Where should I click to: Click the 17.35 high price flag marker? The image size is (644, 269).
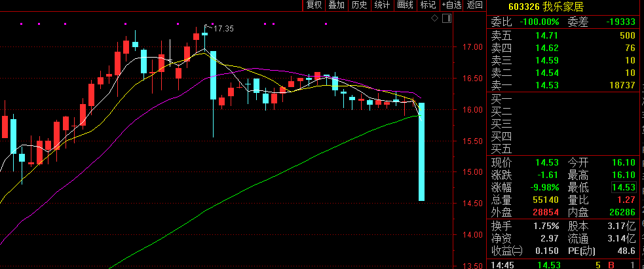click(x=219, y=28)
